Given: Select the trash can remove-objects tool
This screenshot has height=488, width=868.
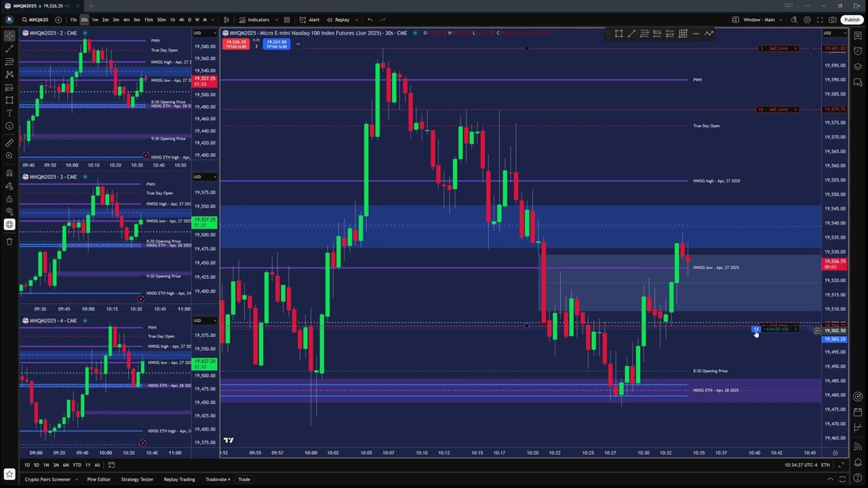Looking at the screenshot, I should point(9,241).
